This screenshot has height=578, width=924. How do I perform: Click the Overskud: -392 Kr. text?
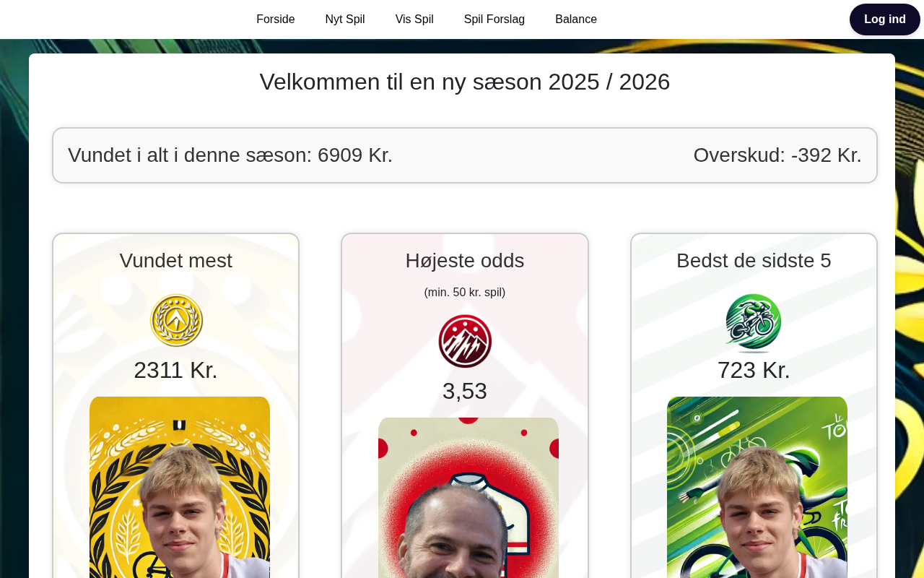(x=777, y=155)
